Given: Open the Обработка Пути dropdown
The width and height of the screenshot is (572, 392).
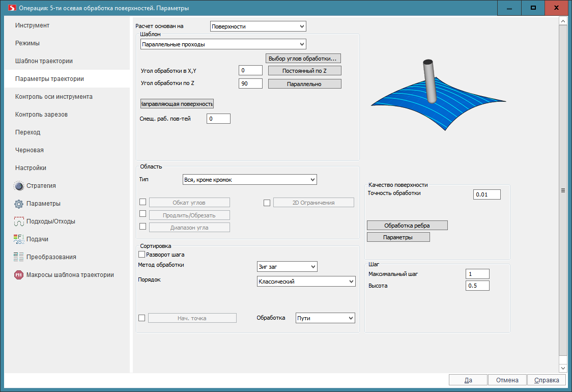Looking at the screenshot, I should 325,318.
